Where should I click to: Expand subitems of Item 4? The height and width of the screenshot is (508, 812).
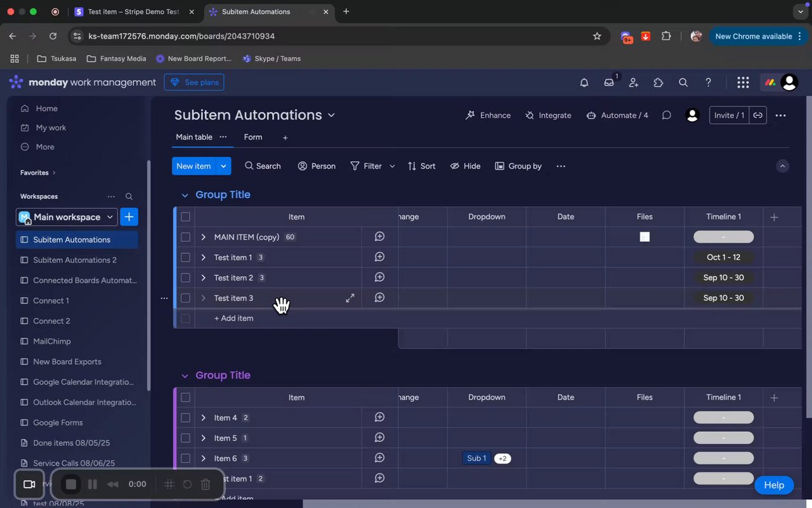pyautogui.click(x=204, y=418)
